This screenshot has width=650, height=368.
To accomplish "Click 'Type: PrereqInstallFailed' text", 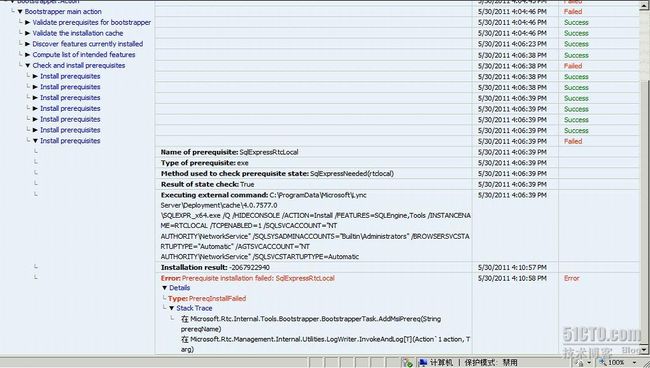I will click(x=207, y=298).
